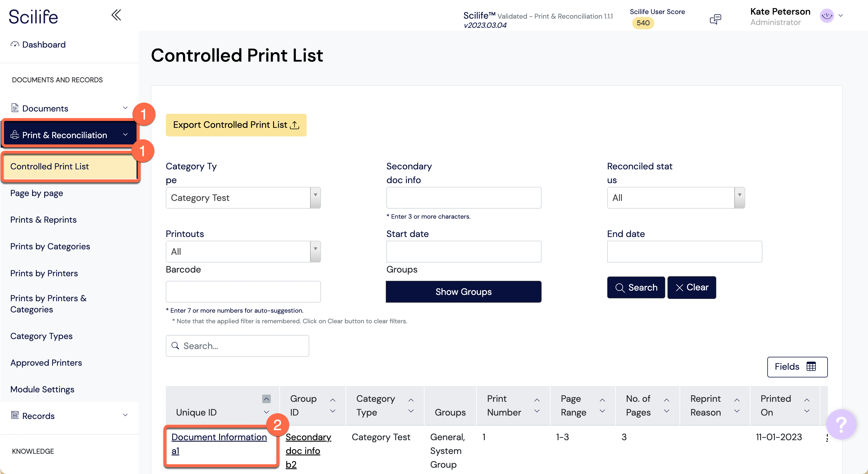This screenshot has height=474, width=868.
Task: Open the feedback chat bubble icon
Action: 716,19
